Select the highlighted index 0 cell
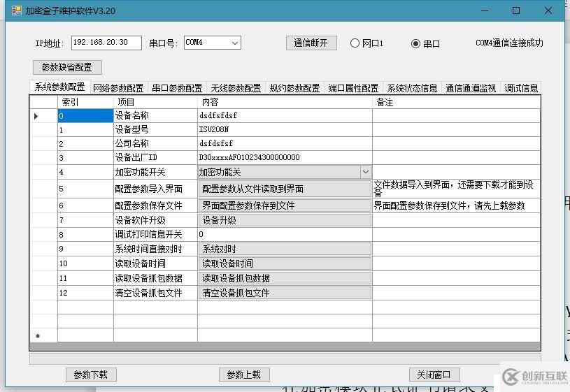The width and height of the screenshot is (570, 392). click(x=85, y=116)
